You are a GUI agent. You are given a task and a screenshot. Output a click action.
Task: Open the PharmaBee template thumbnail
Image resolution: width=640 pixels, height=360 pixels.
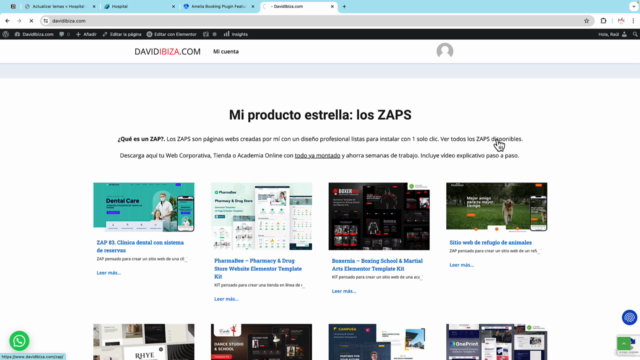tap(261, 216)
